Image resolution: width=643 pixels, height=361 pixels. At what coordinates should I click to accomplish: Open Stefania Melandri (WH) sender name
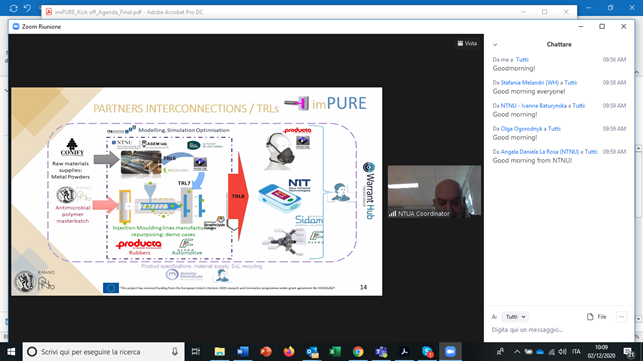tap(529, 82)
